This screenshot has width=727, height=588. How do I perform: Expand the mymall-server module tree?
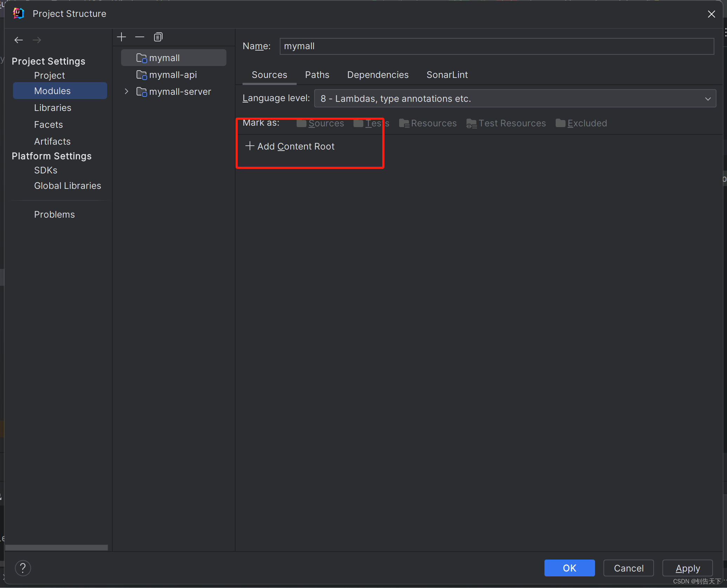(x=127, y=92)
